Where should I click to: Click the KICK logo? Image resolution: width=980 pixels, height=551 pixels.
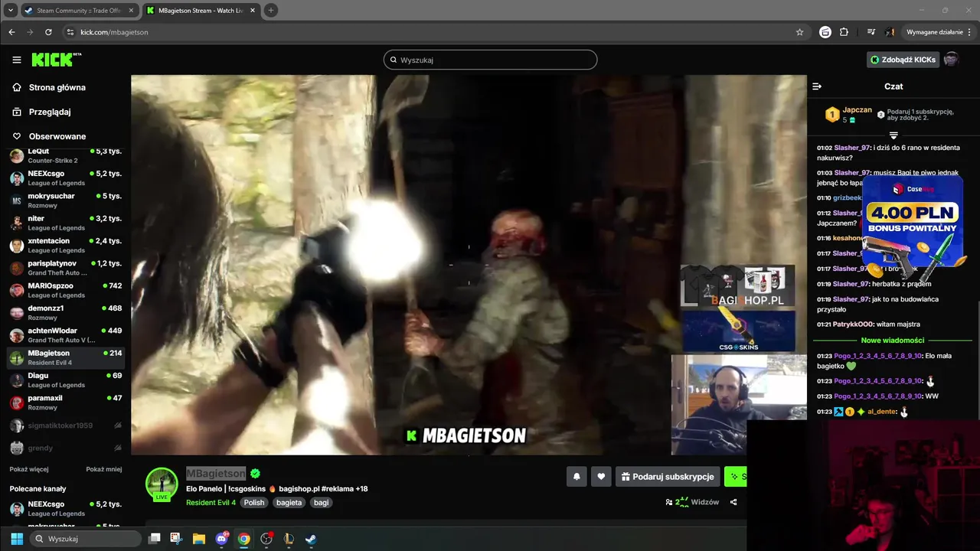(x=56, y=60)
